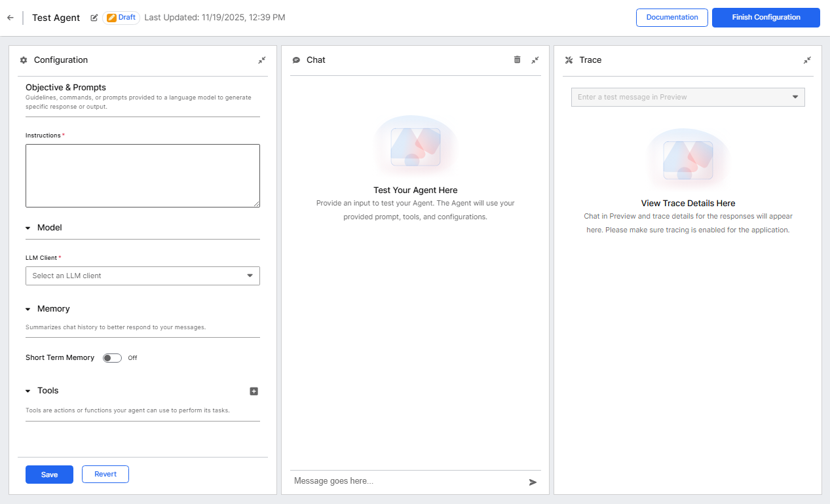Enable the Short Term Memory toggle
The image size is (830, 504).
(x=112, y=358)
